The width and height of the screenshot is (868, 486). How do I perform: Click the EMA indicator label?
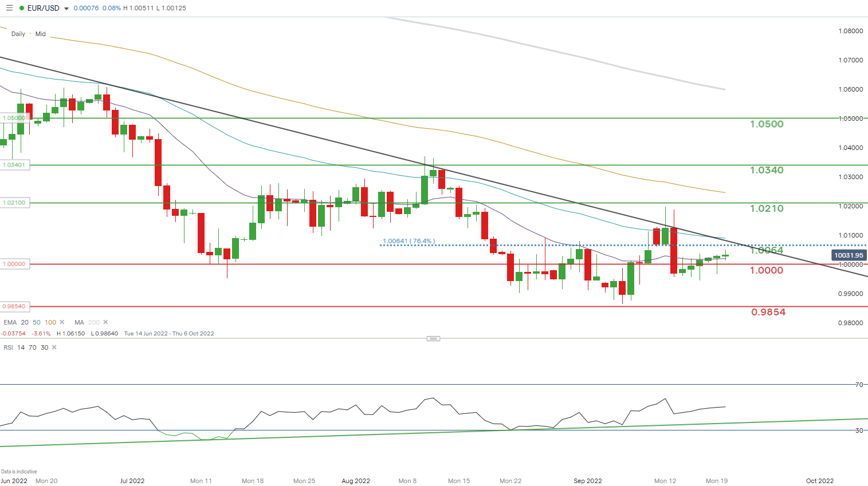point(10,322)
